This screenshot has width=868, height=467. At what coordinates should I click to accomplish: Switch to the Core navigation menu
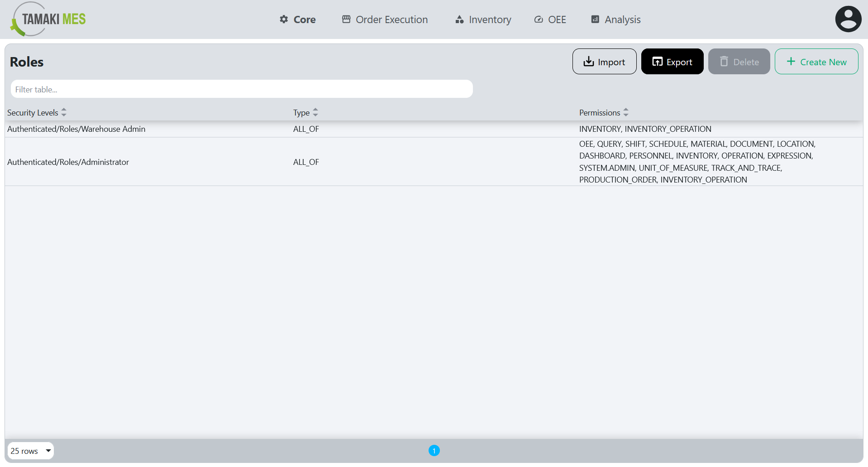click(x=304, y=19)
